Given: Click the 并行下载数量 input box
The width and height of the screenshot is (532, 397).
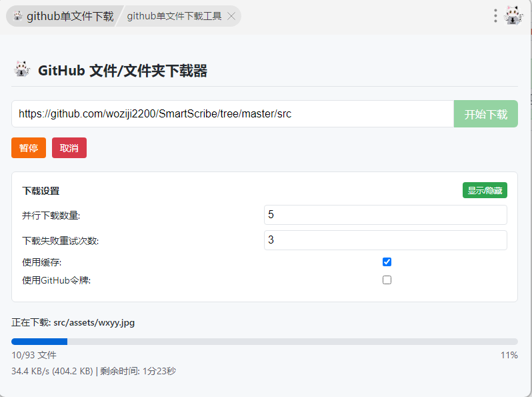Looking at the screenshot, I should click(x=385, y=215).
